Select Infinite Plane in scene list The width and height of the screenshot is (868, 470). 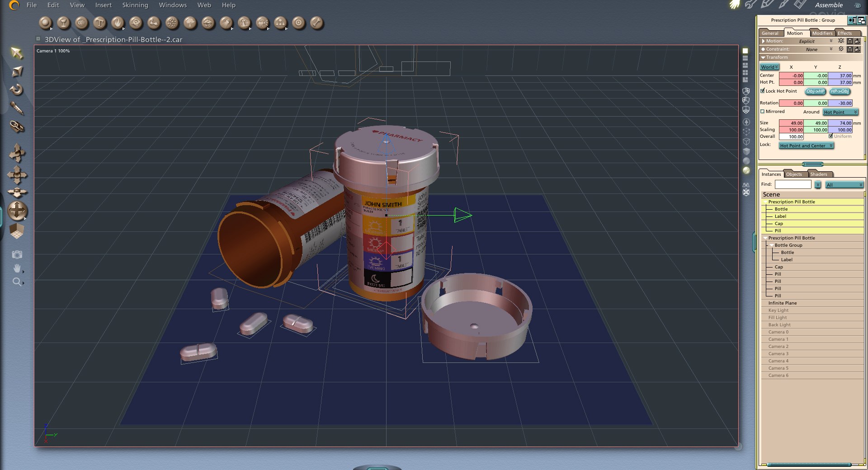tap(813, 303)
